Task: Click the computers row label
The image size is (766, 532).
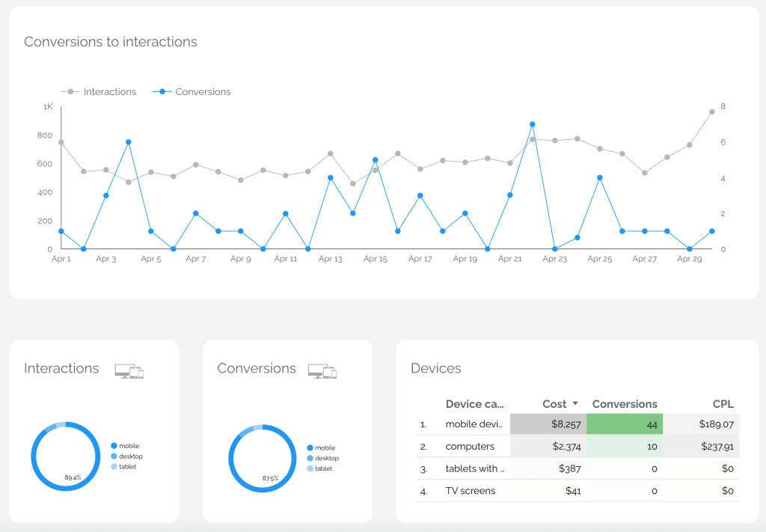Action: (470, 447)
